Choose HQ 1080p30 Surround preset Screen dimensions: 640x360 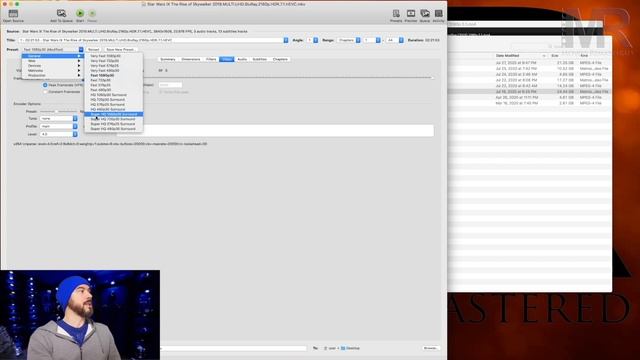click(113, 95)
